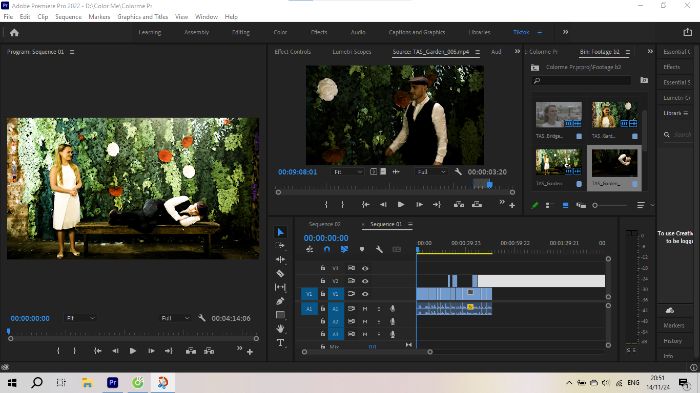The height and width of the screenshot is (393, 700).
Task: Expand Source panel group overflow chevrons
Action: coord(517,51)
